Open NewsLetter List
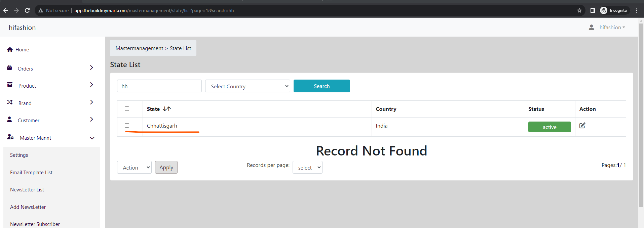 click(x=27, y=190)
